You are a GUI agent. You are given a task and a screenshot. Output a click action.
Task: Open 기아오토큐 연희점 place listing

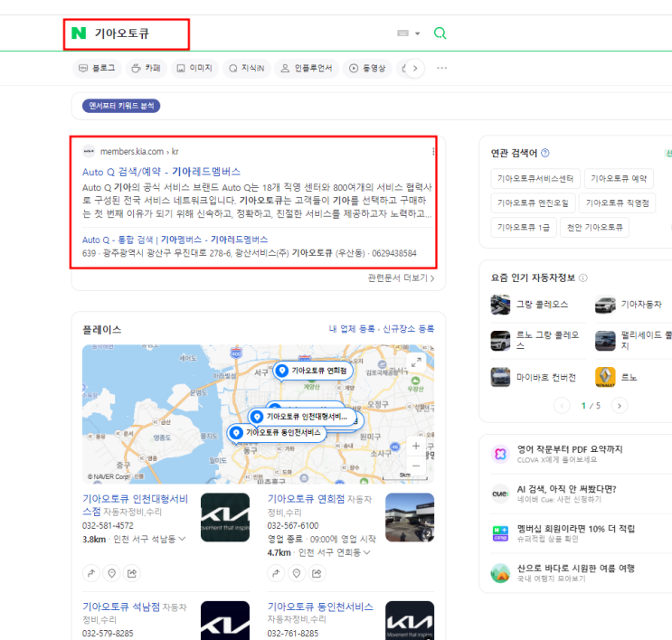click(306, 499)
